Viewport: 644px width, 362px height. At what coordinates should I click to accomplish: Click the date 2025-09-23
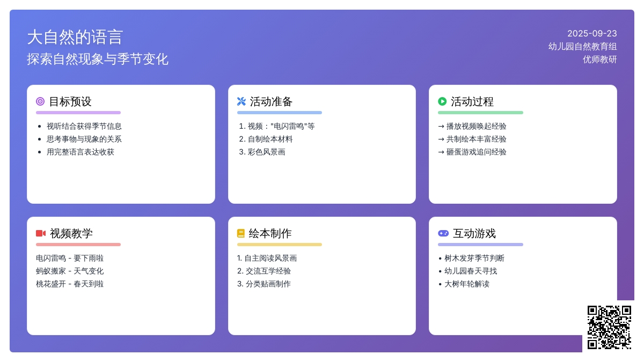(x=592, y=33)
